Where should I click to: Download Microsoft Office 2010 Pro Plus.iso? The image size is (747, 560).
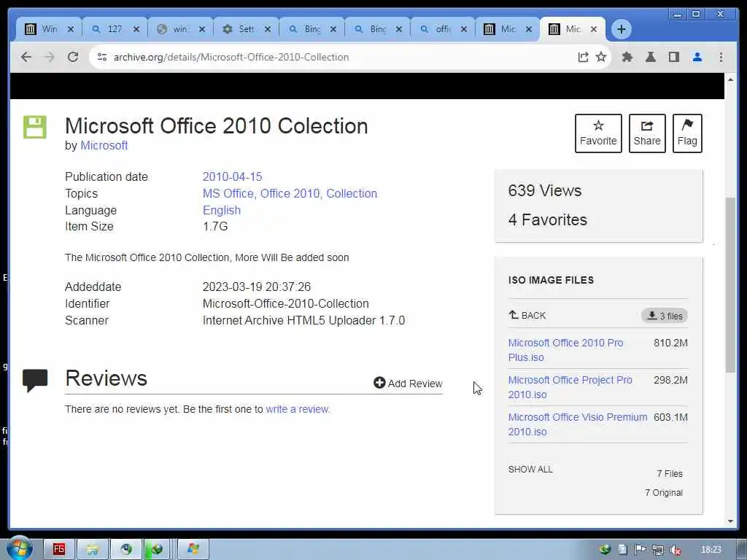[565, 350]
